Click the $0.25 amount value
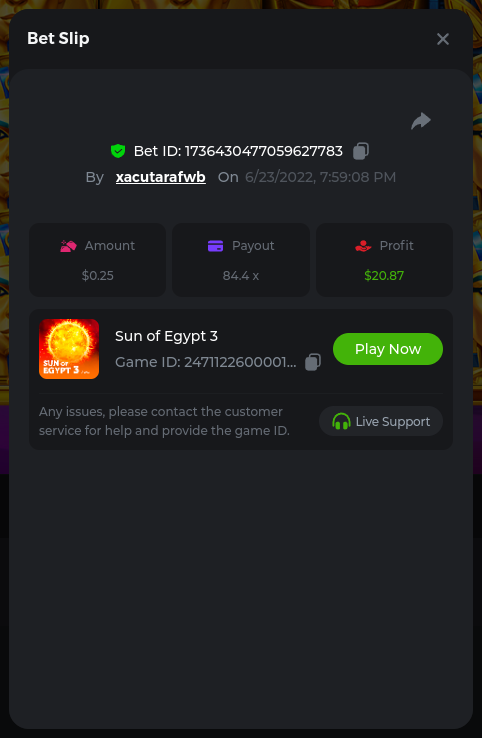The height and width of the screenshot is (738, 482). click(97, 275)
